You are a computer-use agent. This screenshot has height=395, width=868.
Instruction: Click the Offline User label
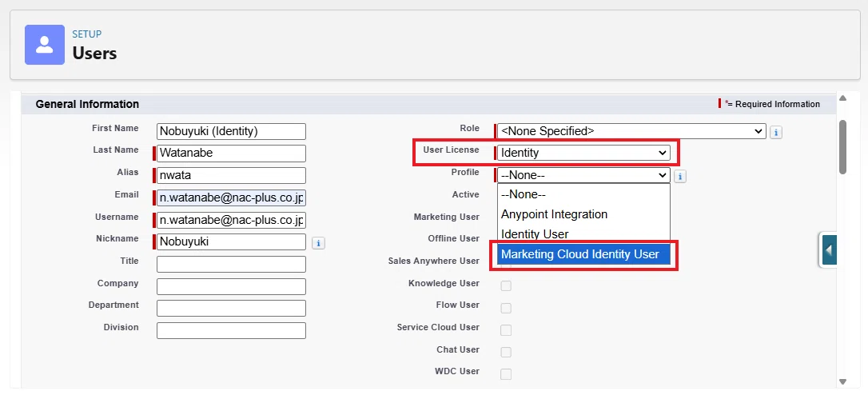(x=453, y=238)
